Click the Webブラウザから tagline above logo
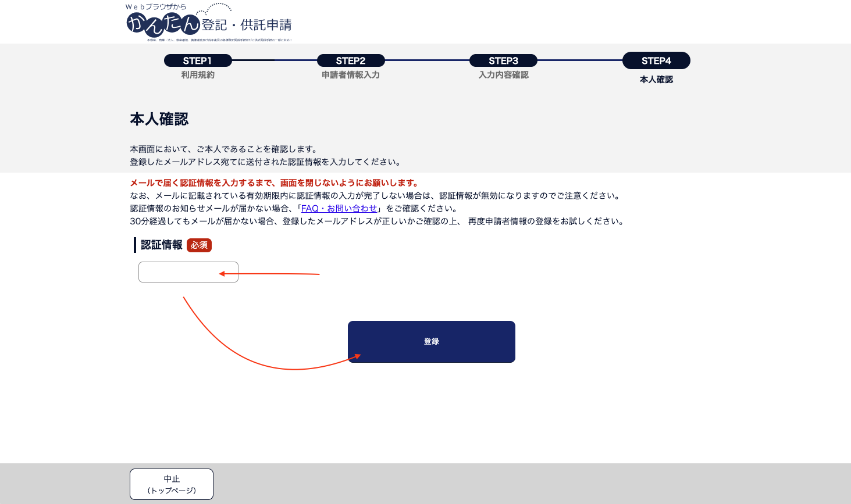 156,7
